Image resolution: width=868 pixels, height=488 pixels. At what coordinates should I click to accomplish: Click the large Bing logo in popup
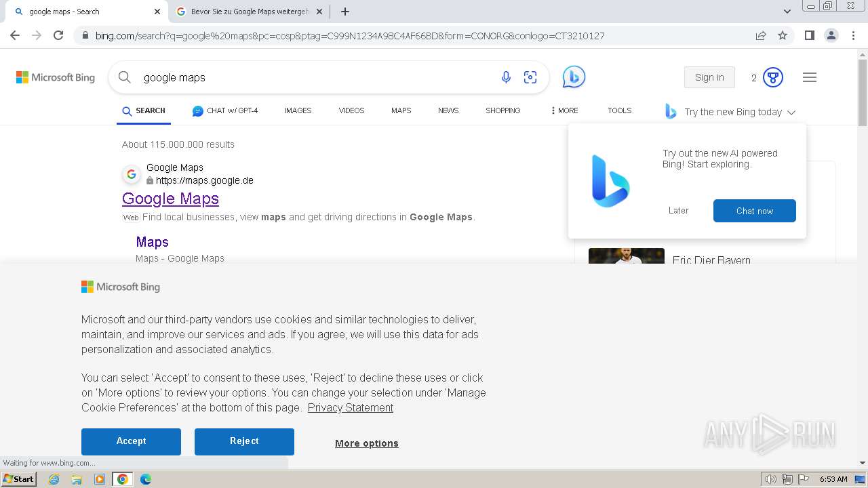tap(610, 181)
